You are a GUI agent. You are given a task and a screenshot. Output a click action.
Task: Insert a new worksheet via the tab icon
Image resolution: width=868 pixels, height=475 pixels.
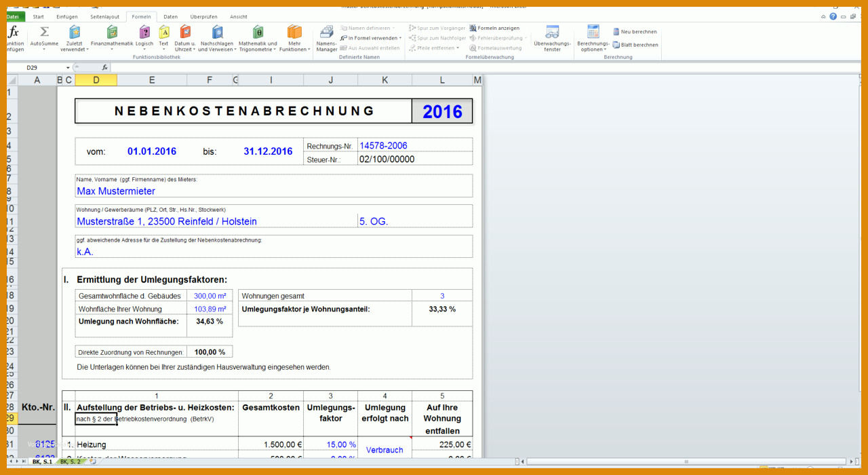[x=92, y=461]
